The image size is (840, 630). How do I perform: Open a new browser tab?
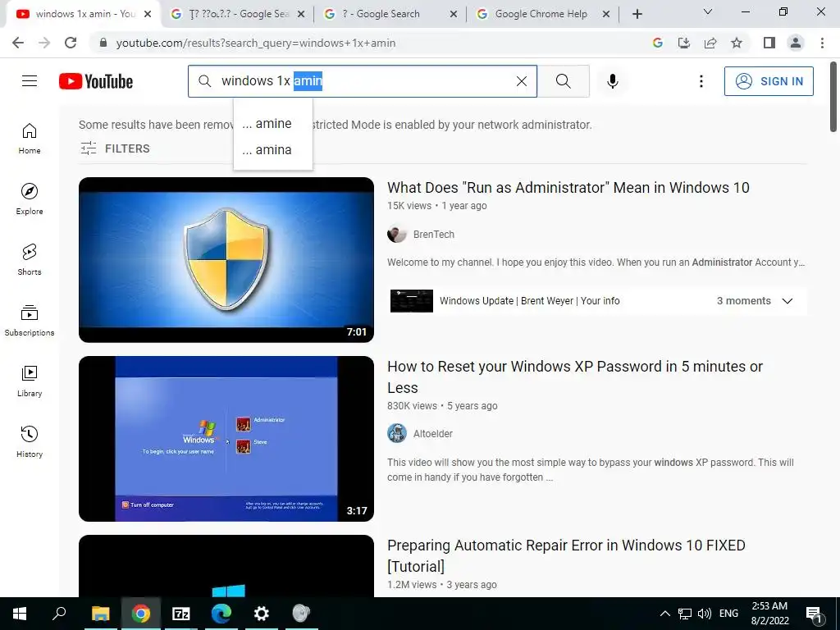pos(637,14)
